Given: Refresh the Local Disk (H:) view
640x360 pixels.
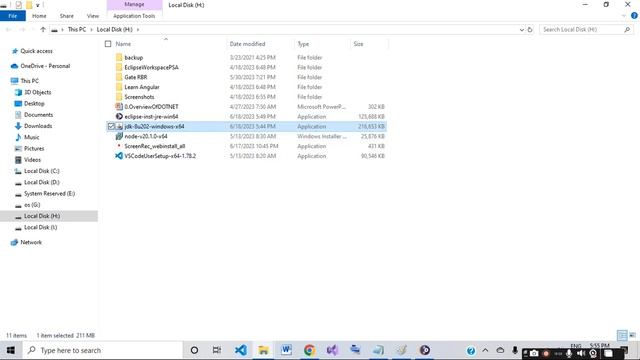Looking at the screenshot, I should tap(530, 29).
